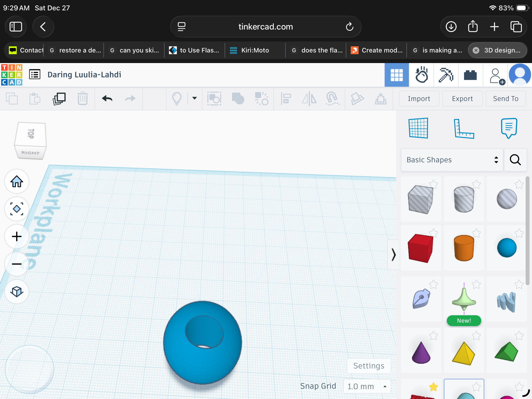The height and width of the screenshot is (399, 532).
Task: Click the Cruise magnet tool icon
Action: tap(333, 99)
